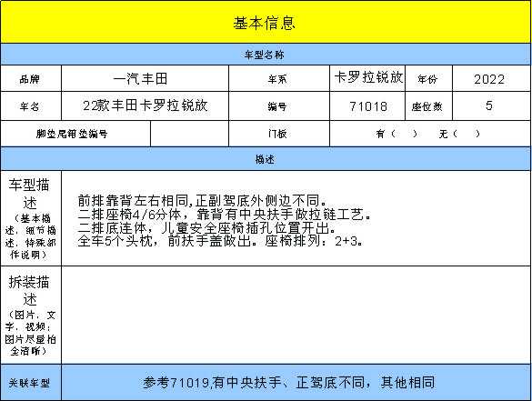Viewport: 532px width, 401px height.
Task: Click the 参考71019 related model text
Action: point(289,382)
